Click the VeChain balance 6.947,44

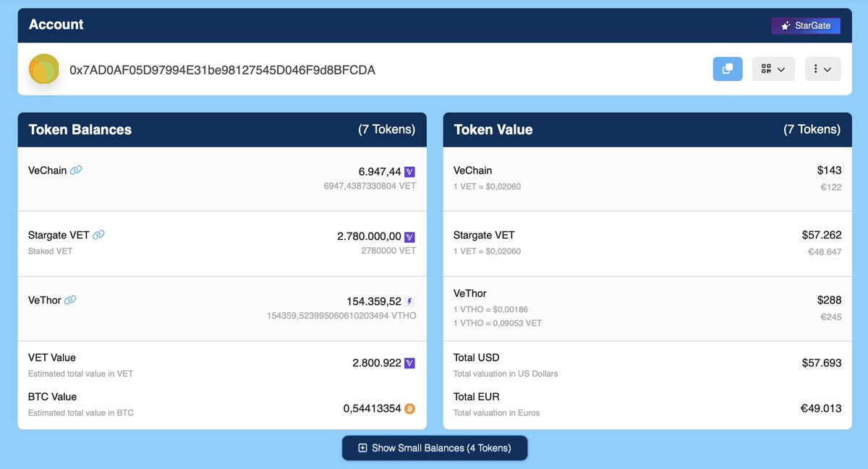[x=380, y=172]
